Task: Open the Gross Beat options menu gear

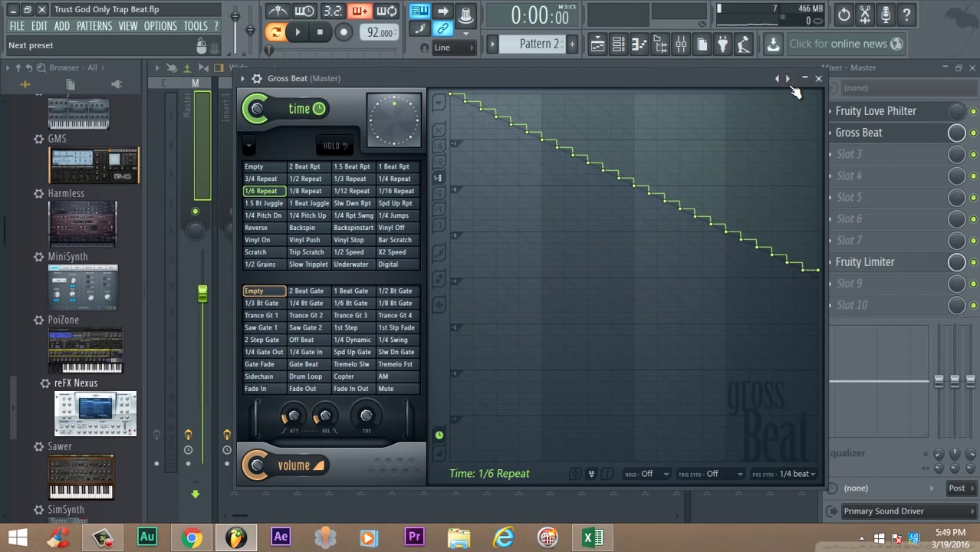Action: (257, 78)
